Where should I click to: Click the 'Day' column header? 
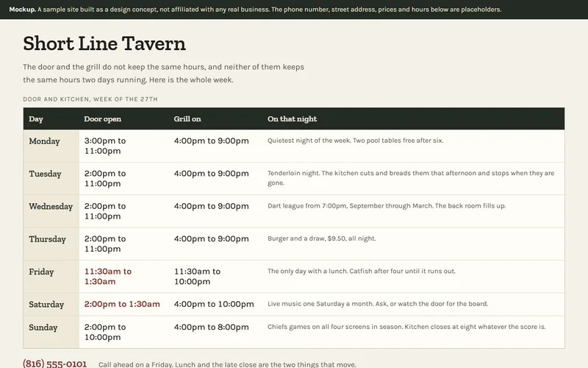click(x=36, y=119)
